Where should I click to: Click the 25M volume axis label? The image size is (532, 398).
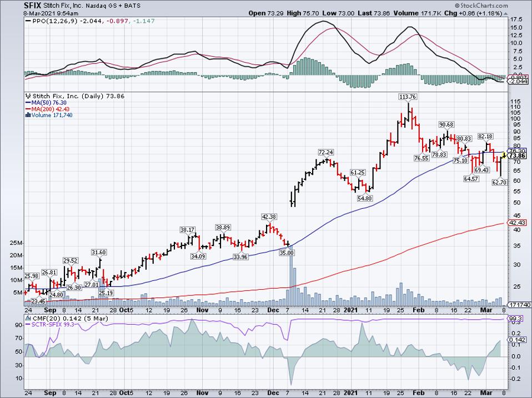pyautogui.click(x=16, y=244)
